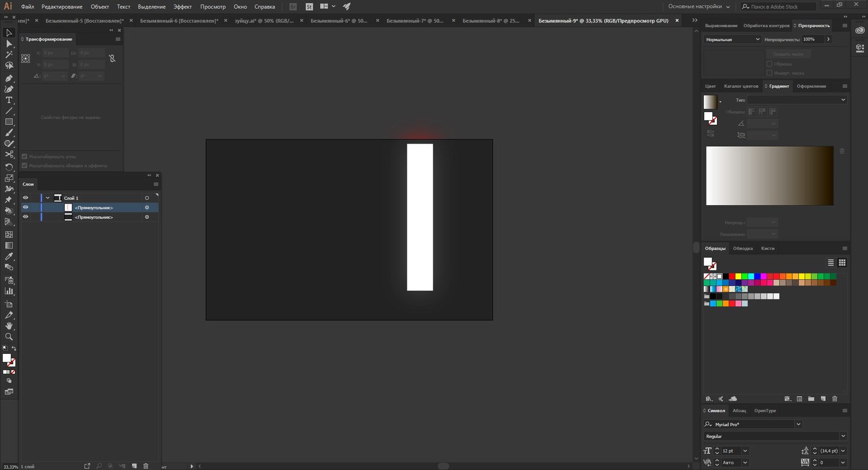Viewport: 868px width, 470px height.
Task: Open the Основные настройки workspace dropdown
Action: click(x=699, y=7)
